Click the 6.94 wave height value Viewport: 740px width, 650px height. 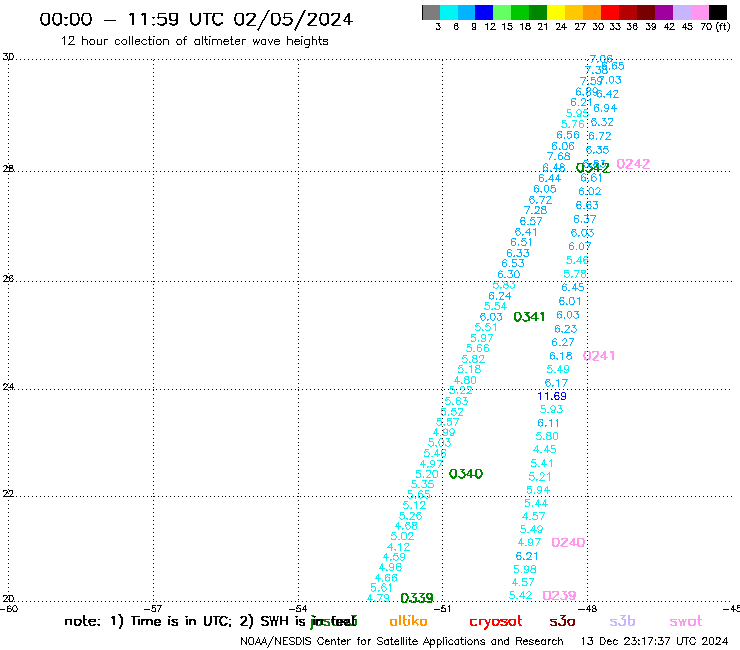(605, 108)
